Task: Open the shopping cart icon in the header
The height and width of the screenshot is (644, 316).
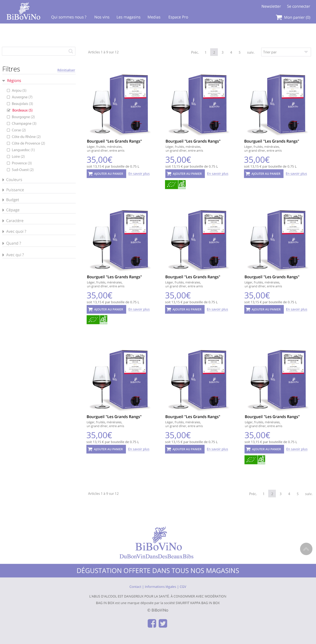Action: (279, 17)
